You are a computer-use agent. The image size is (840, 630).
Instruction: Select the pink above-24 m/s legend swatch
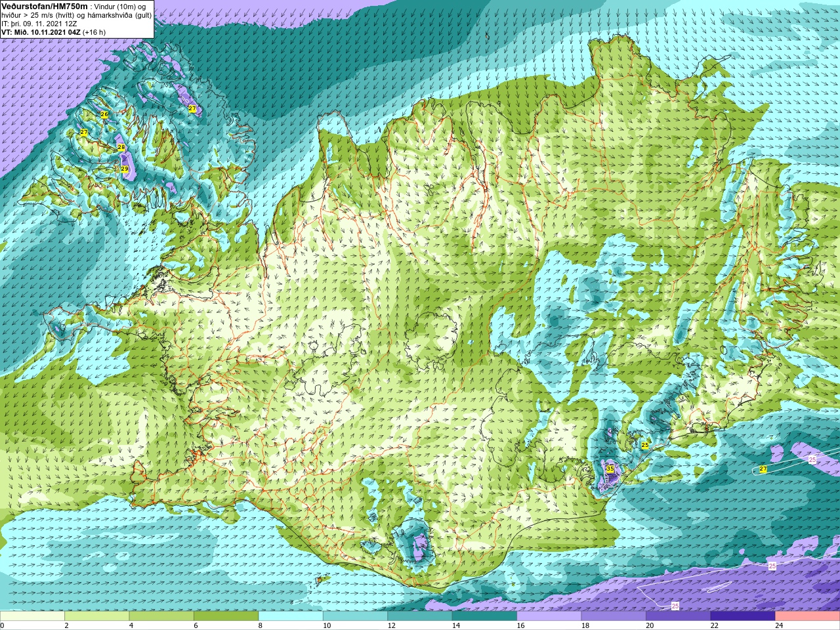[808, 616]
